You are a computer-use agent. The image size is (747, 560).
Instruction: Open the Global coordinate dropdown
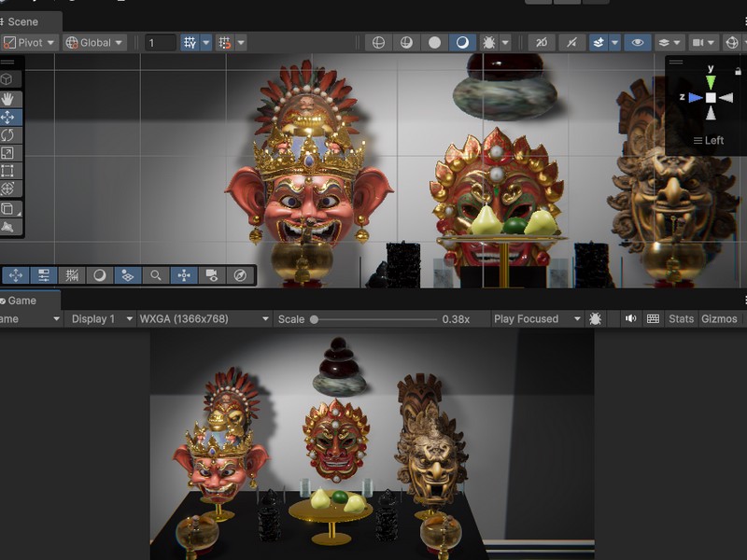(x=94, y=43)
